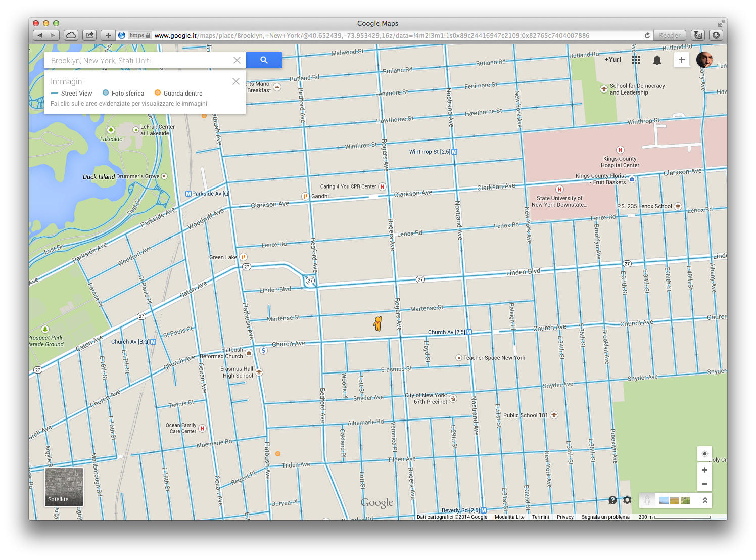Open the Termini link
The width and height of the screenshot is (756, 560).
(540, 517)
